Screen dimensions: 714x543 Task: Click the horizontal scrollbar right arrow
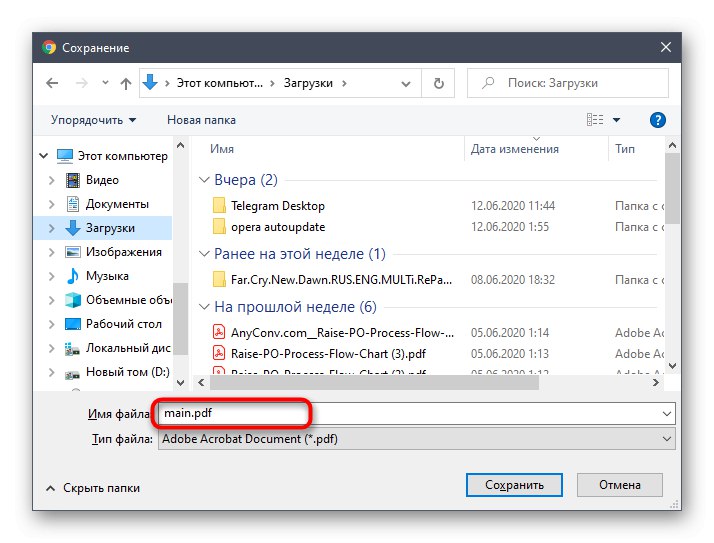655,383
